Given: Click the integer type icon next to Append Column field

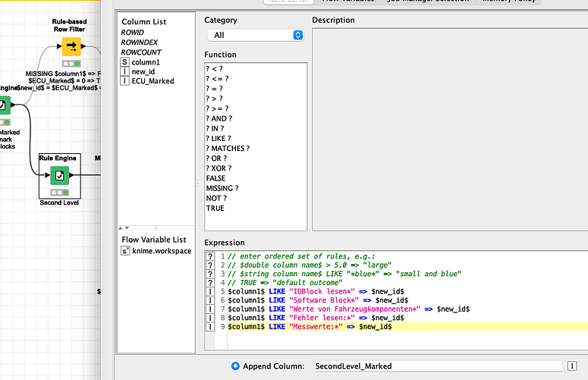Looking at the screenshot, I should 572,366.
